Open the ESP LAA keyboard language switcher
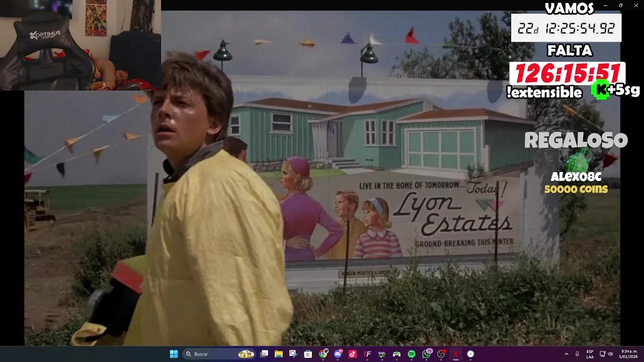The image size is (644, 362). point(590,354)
